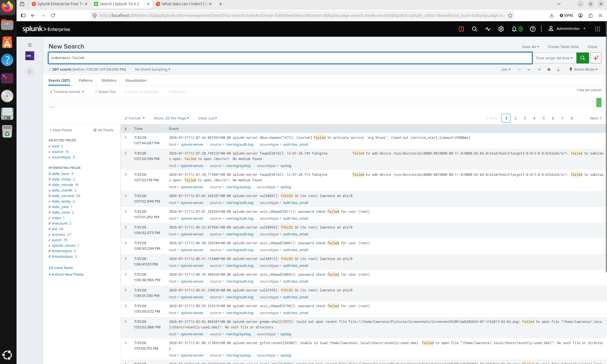Open a new browser tab
Viewport: 607px width, 364px height.
220,4
